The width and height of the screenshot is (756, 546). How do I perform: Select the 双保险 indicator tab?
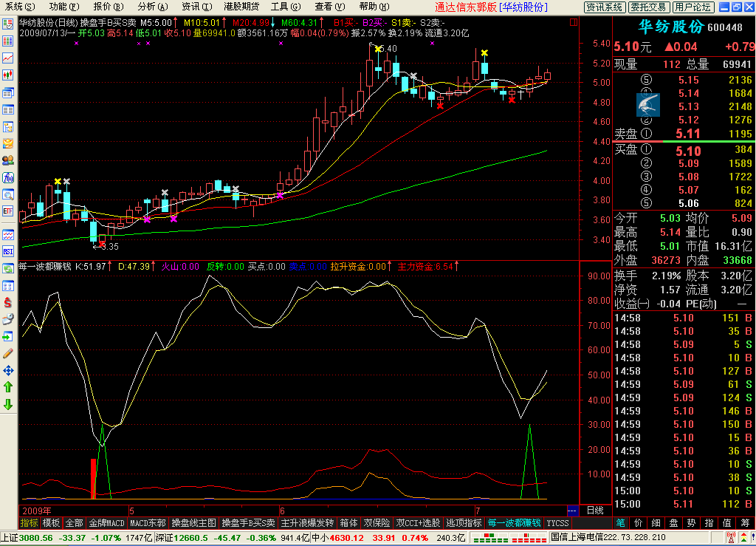tap(377, 523)
